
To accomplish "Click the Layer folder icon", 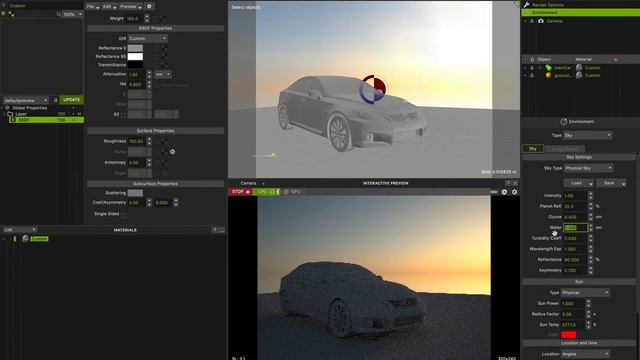I will pyautogui.click(x=10, y=114).
